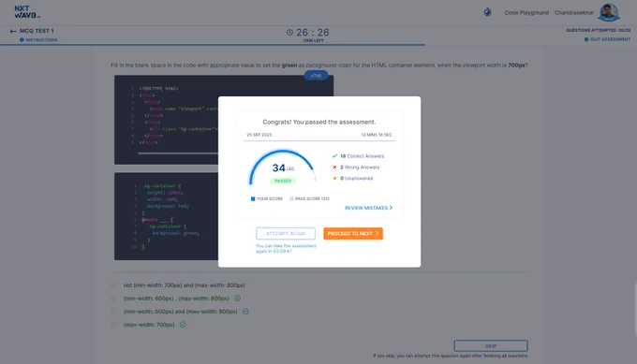Image resolution: width=637 pixels, height=364 pixels.
Task: Click the Review Mistakes link
Action: click(366, 208)
